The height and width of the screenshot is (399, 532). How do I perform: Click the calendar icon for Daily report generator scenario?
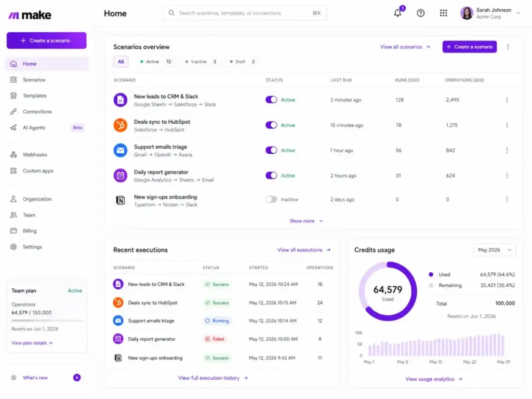[121, 176]
